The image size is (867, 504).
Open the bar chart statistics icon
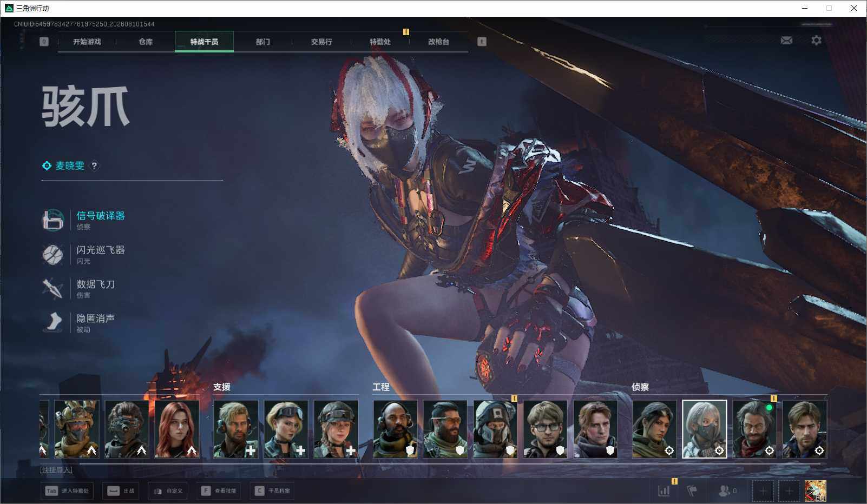click(664, 490)
